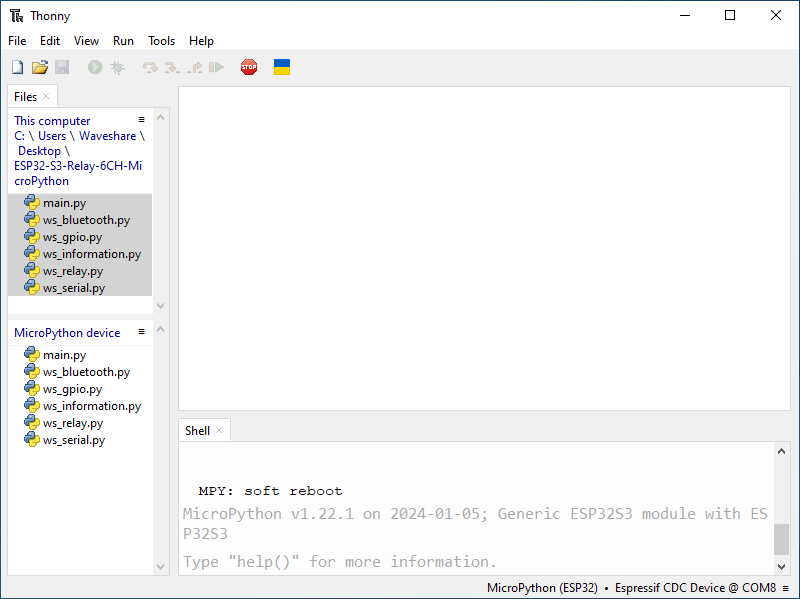Click Python icon of device ws_serial.py
This screenshot has width=800, height=599.
coord(32,440)
